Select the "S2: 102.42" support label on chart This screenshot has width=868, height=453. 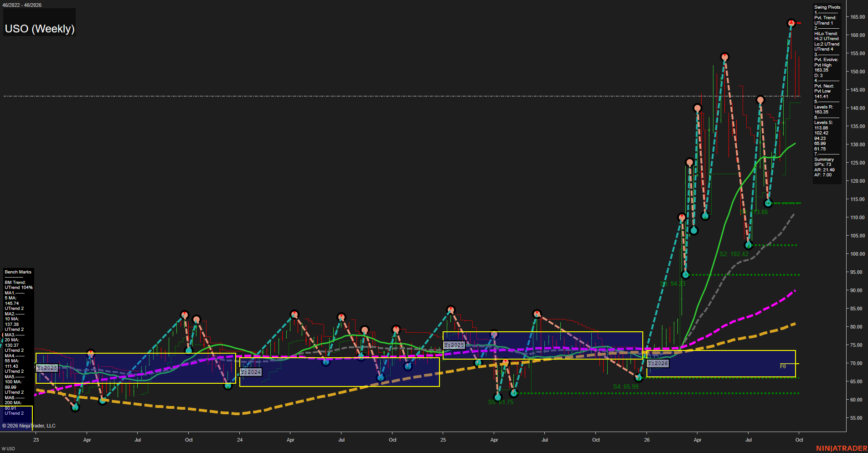(x=734, y=254)
